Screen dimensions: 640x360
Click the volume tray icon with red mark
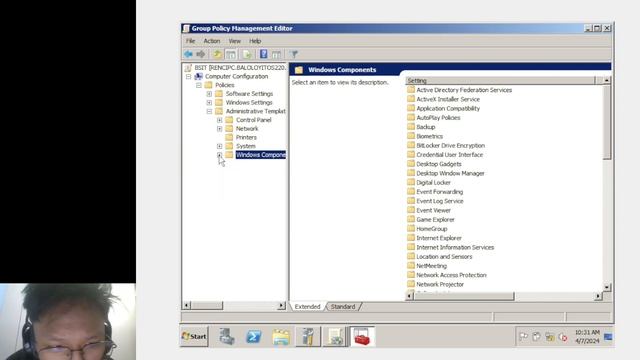(563, 337)
